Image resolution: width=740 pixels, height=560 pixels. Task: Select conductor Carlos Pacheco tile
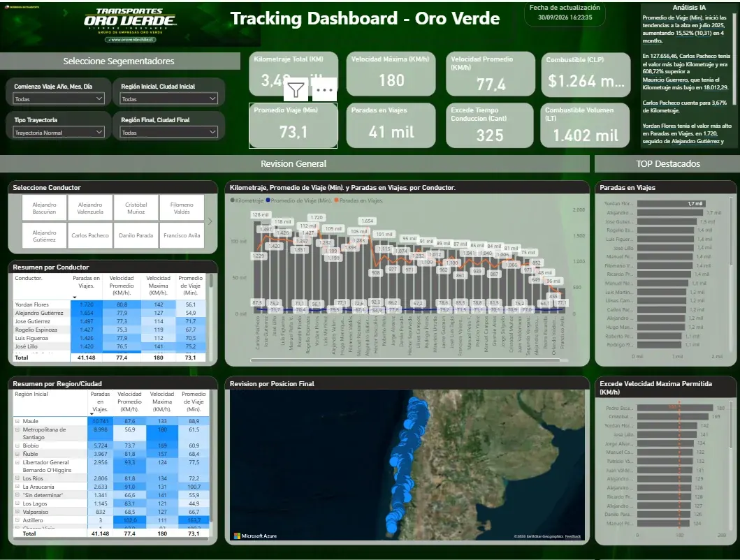[89, 235]
